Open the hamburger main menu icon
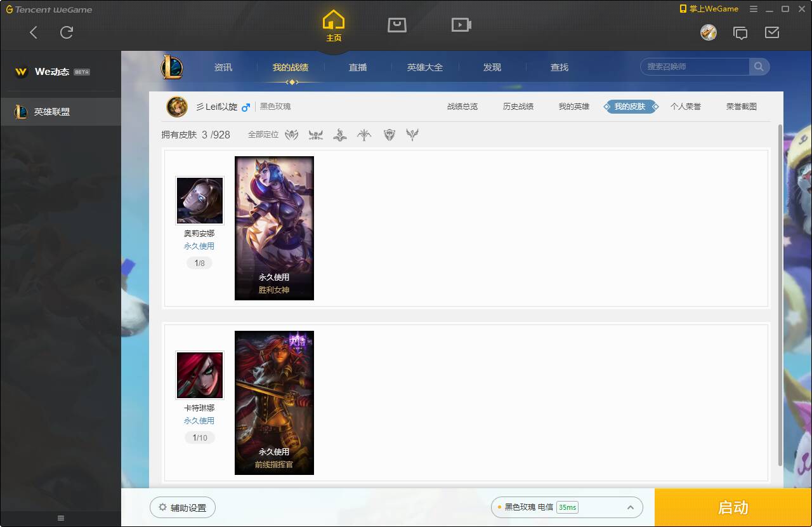812x527 pixels. tap(754, 9)
